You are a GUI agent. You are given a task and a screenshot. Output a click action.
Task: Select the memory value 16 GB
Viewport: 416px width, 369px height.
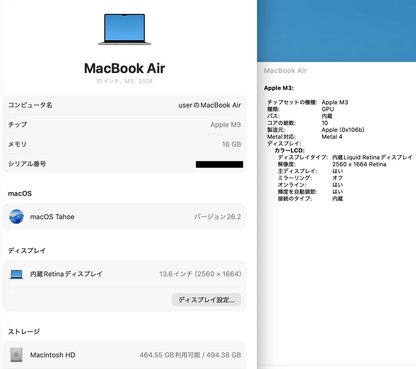pos(232,144)
